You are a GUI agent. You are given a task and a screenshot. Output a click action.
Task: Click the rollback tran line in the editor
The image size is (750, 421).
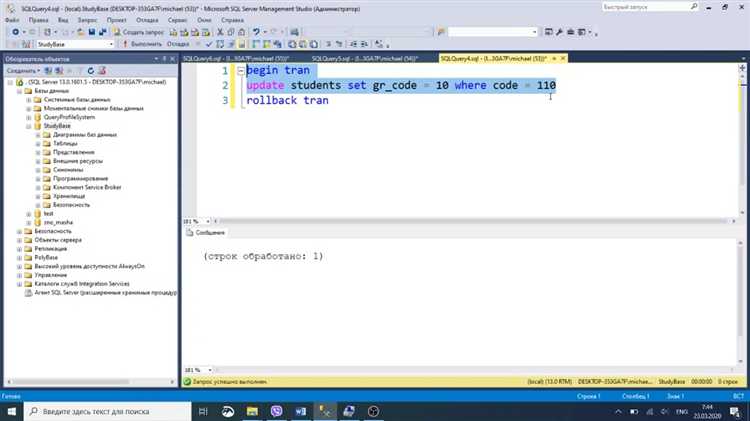[x=287, y=100]
